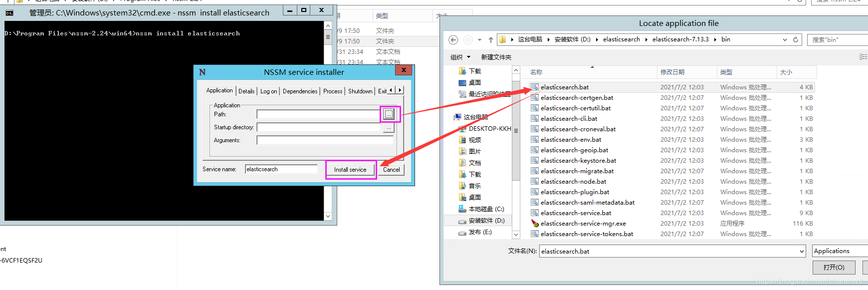Click 打开(O) button

[x=834, y=268]
